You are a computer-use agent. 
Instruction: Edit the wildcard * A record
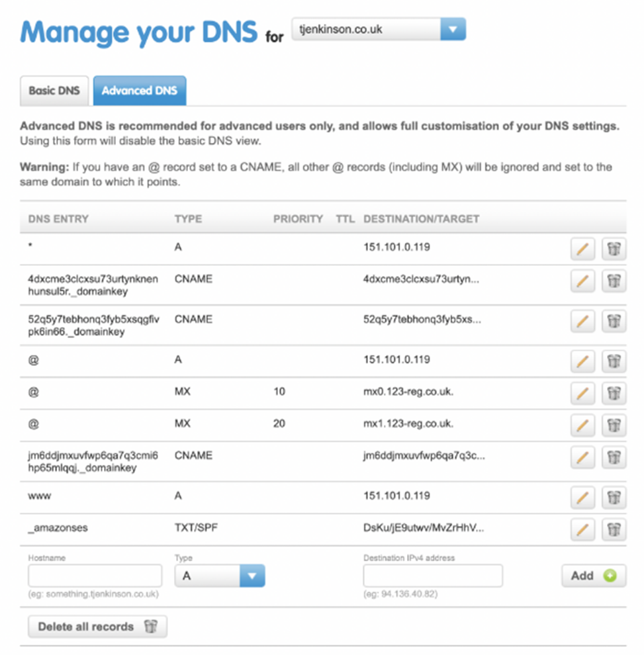[582, 249]
